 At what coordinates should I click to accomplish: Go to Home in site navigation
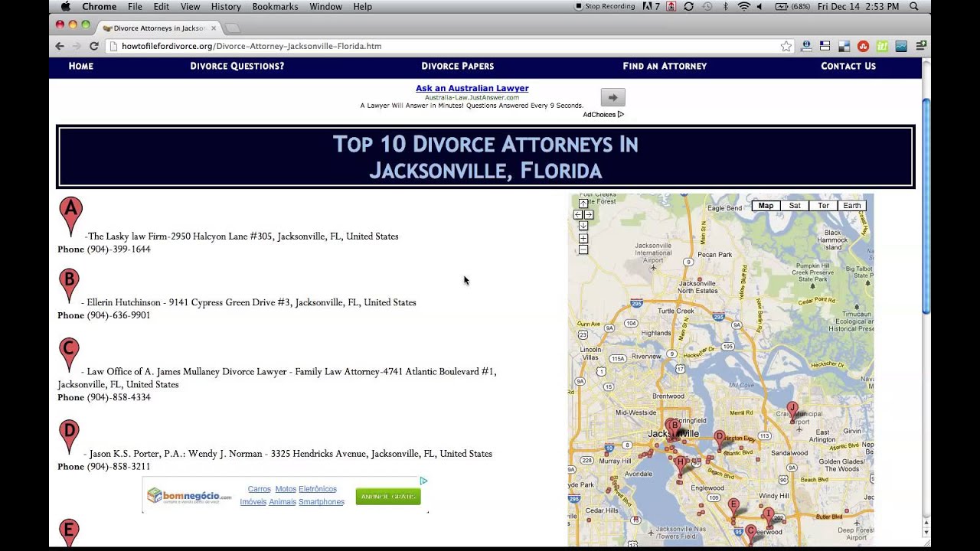80,66
